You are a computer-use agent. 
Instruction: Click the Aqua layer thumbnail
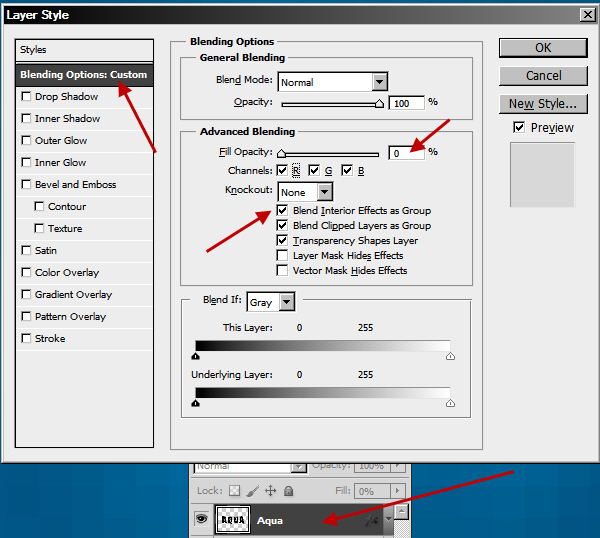tap(232, 520)
